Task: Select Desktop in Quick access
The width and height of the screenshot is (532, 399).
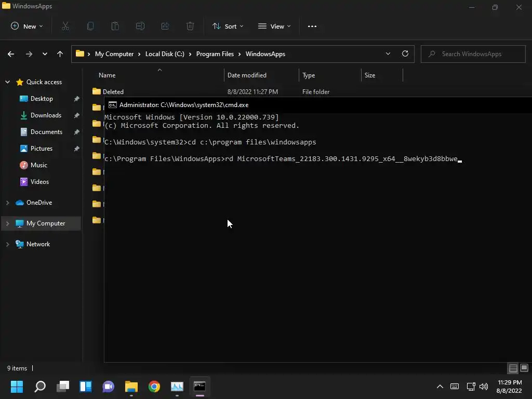Action: [x=42, y=98]
